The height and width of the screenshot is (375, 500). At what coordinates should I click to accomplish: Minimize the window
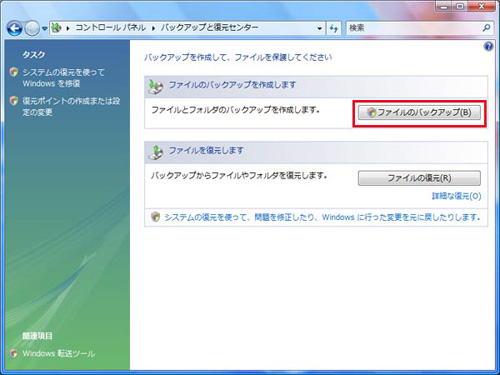click(x=444, y=7)
